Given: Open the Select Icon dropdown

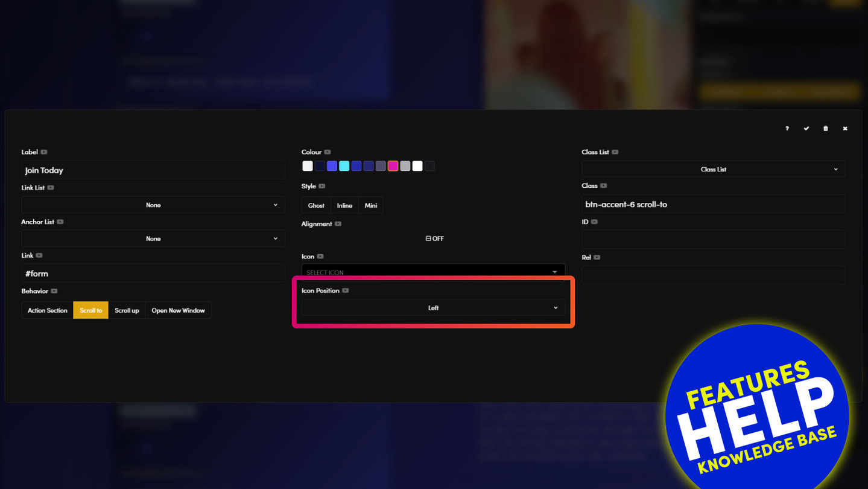Looking at the screenshot, I should coord(433,272).
